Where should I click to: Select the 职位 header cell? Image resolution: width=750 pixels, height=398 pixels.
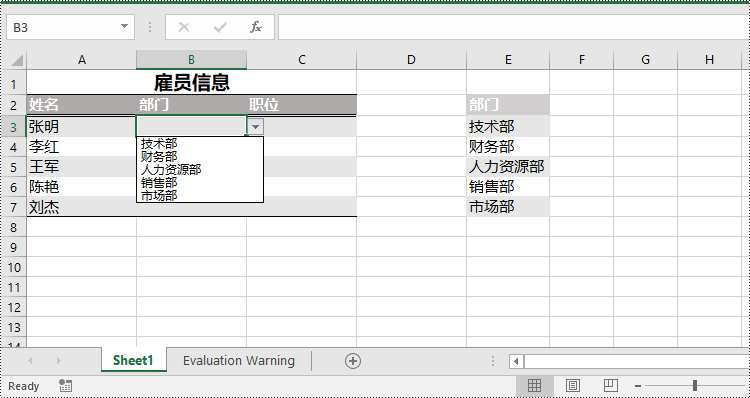(x=302, y=105)
